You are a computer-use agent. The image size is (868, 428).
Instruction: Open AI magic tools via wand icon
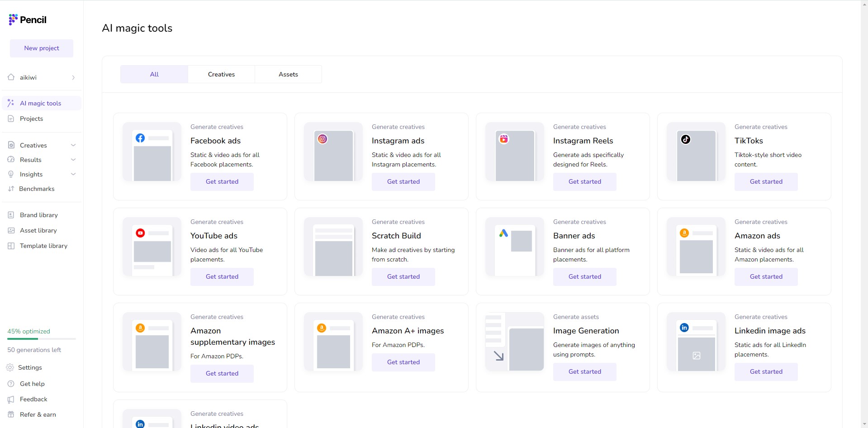[x=11, y=103]
